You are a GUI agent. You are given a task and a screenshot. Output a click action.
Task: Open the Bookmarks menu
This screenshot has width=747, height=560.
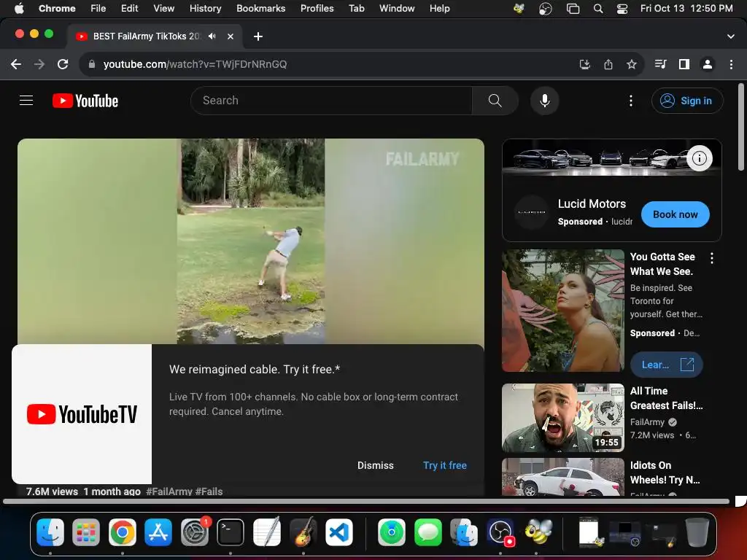click(x=260, y=8)
